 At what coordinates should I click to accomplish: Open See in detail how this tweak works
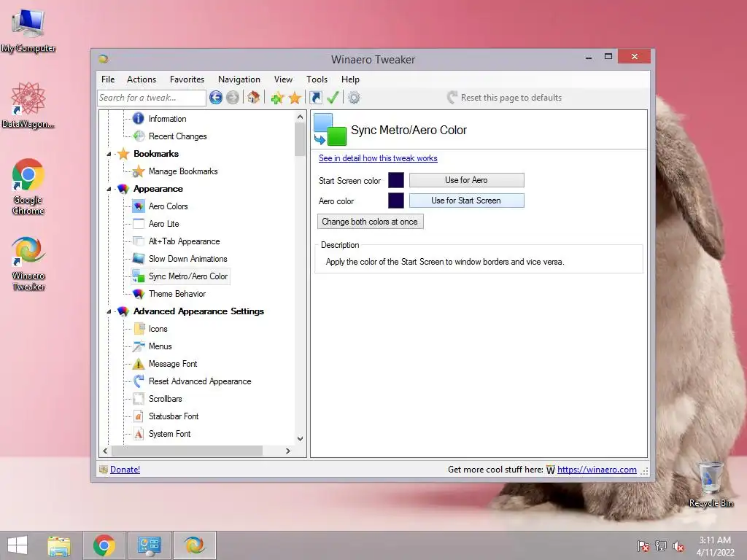(378, 158)
